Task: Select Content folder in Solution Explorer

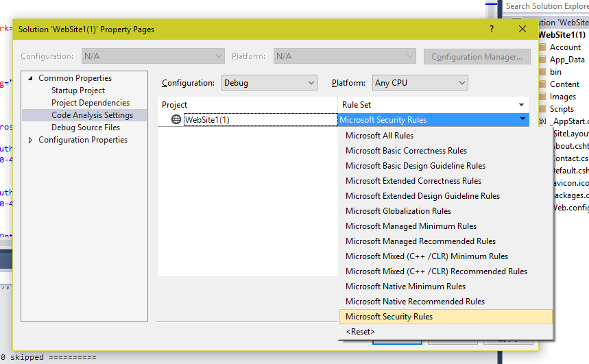Action: [x=564, y=84]
